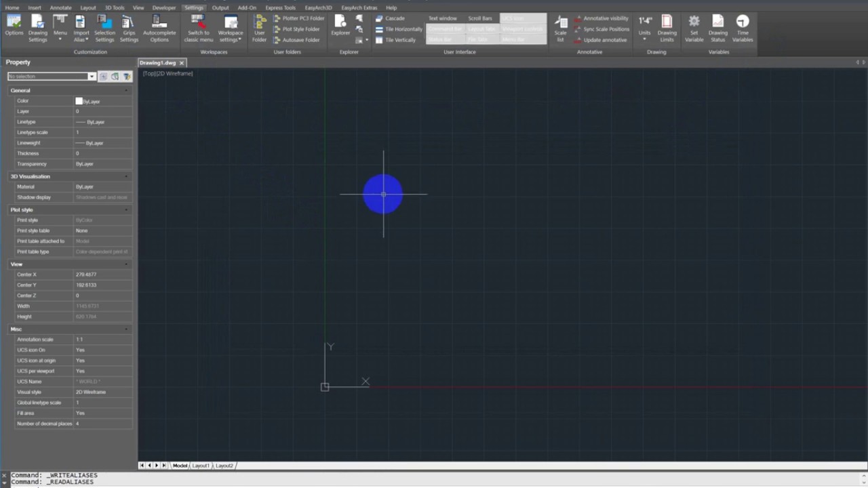This screenshot has width=868, height=488.
Task: Switch to the Express Tools tab
Action: pyautogui.click(x=280, y=7)
